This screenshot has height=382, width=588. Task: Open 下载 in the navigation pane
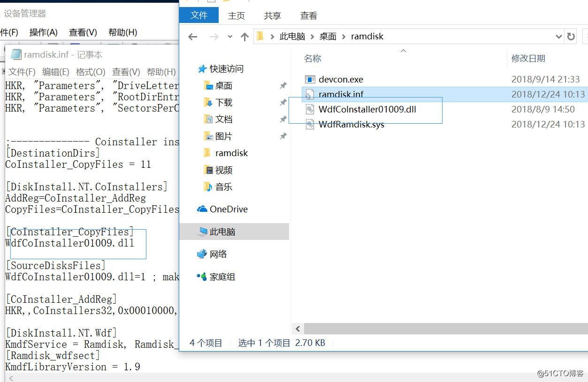click(x=224, y=103)
